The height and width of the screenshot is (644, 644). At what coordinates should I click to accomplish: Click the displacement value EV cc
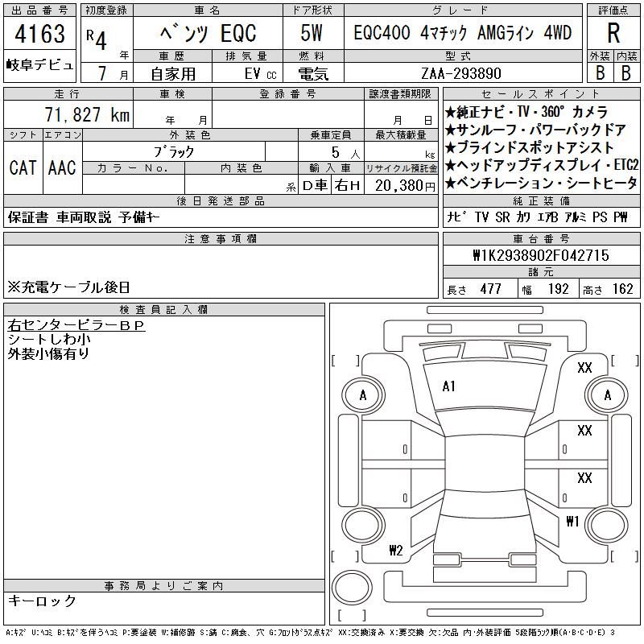(x=260, y=74)
